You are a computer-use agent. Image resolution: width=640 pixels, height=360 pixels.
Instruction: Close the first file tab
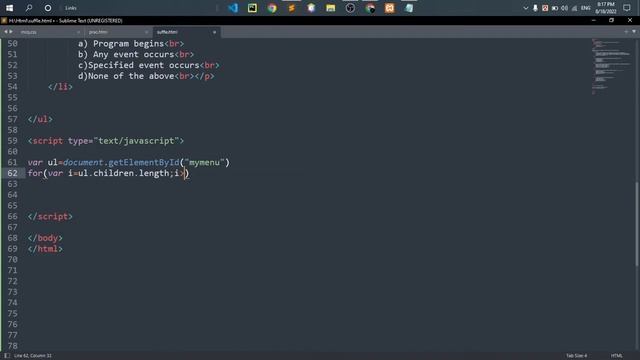click(x=78, y=32)
